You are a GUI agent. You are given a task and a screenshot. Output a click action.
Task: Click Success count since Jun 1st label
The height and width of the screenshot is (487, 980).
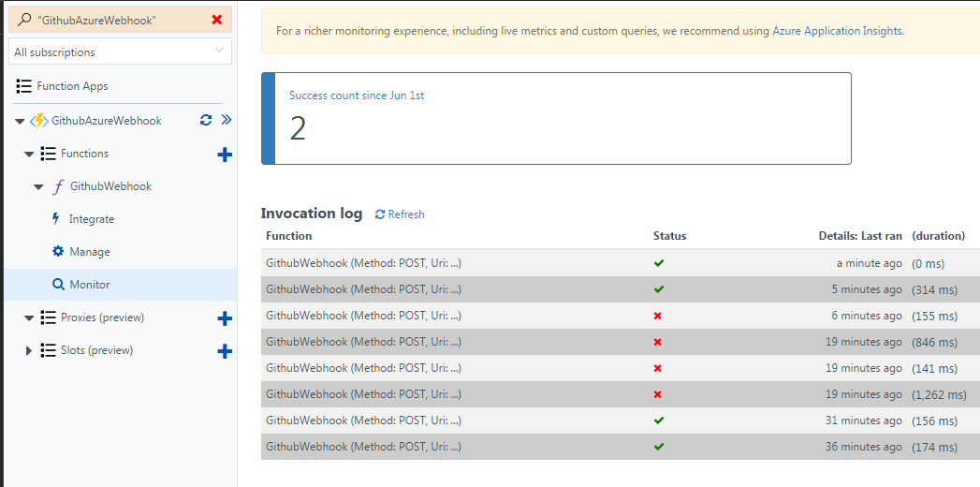[357, 96]
